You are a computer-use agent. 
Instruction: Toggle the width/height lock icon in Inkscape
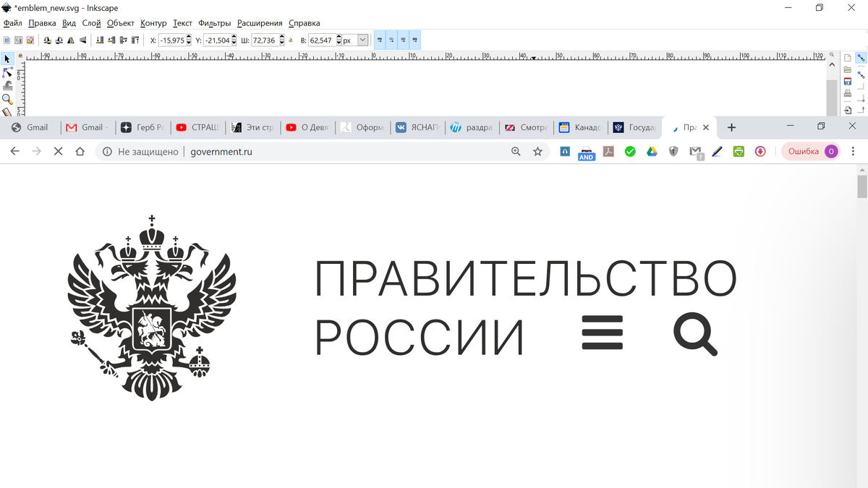[291, 40]
